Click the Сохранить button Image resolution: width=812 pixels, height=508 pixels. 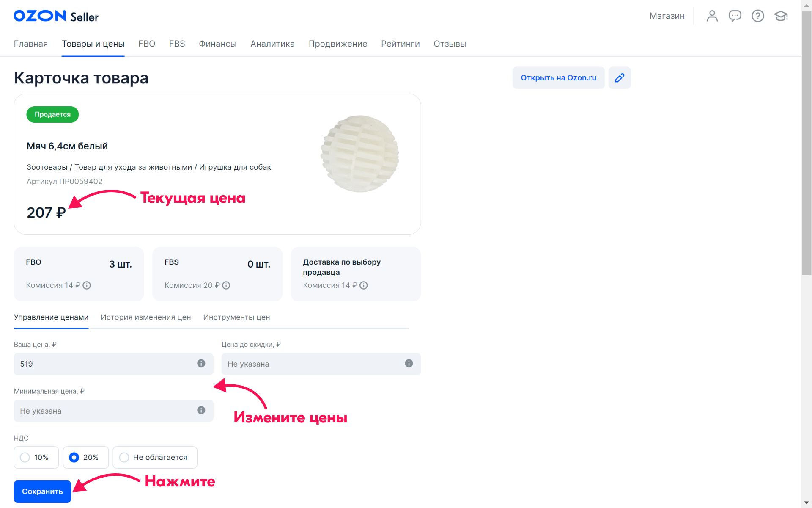(42, 491)
